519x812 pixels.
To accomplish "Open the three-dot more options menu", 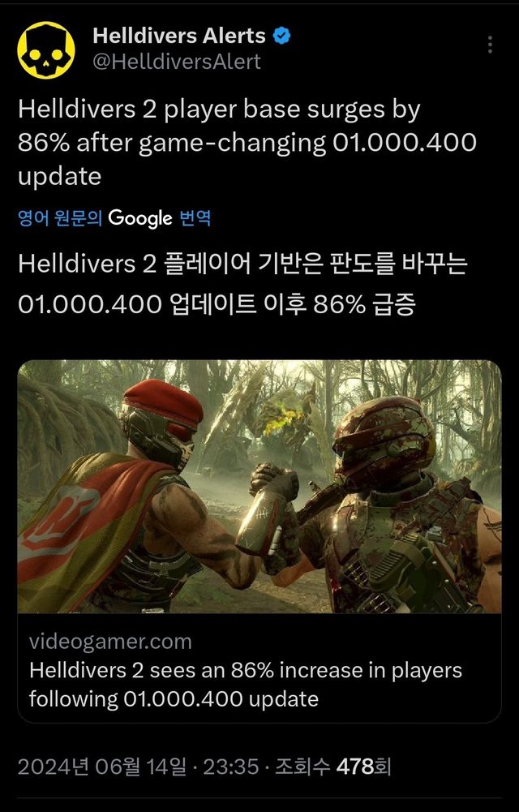I will [490, 45].
